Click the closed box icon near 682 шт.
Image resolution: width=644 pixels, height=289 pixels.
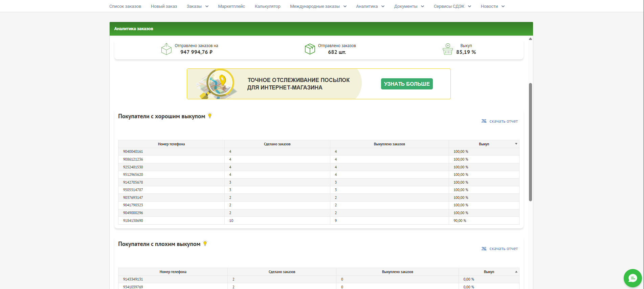(310, 49)
